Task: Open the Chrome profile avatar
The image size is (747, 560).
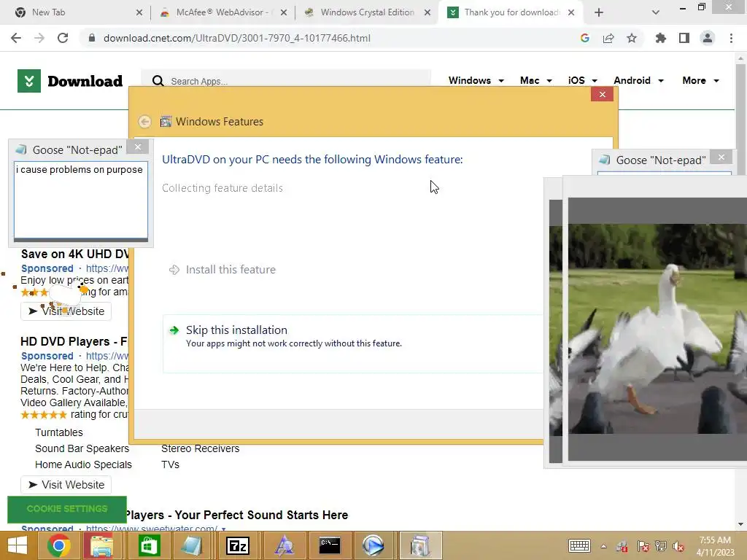Action: tap(708, 38)
